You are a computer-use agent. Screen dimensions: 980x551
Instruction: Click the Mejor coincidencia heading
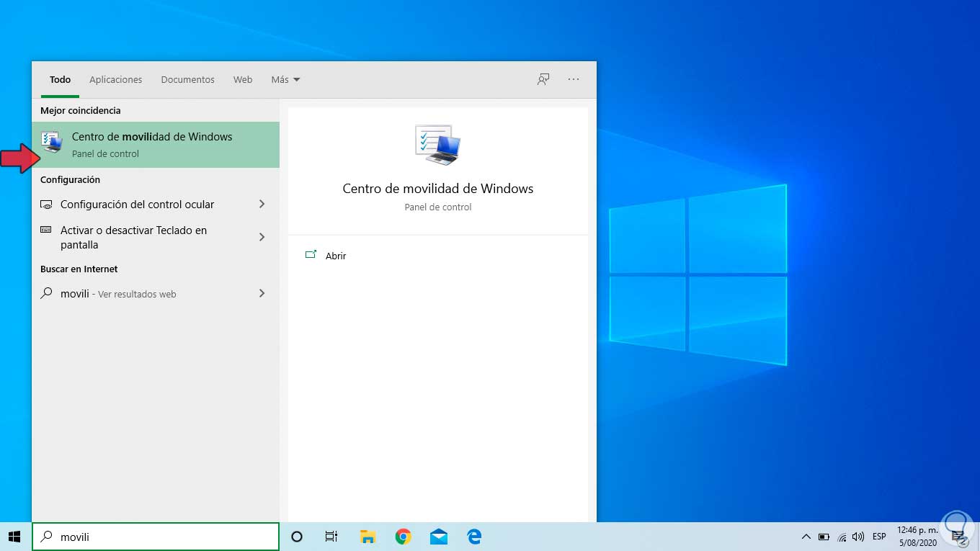(x=81, y=110)
